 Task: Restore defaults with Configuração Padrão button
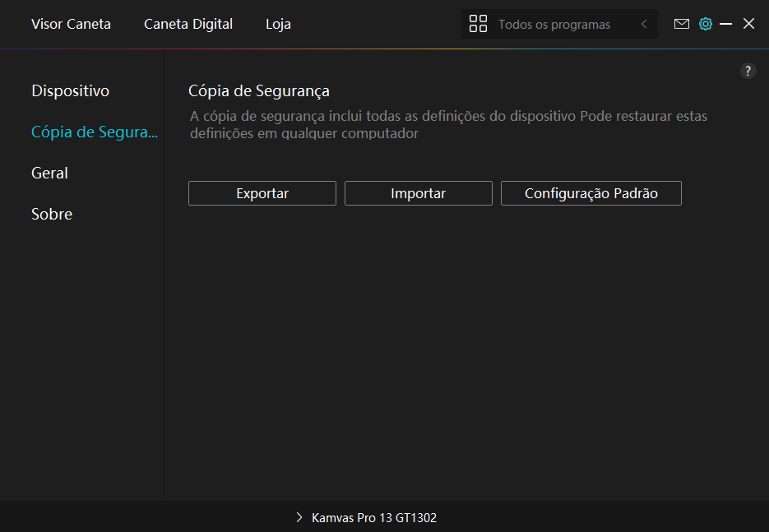pos(591,193)
